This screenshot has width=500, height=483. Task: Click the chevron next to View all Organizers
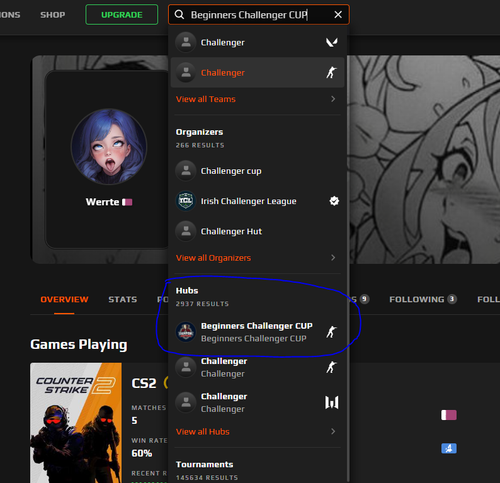click(x=333, y=258)
